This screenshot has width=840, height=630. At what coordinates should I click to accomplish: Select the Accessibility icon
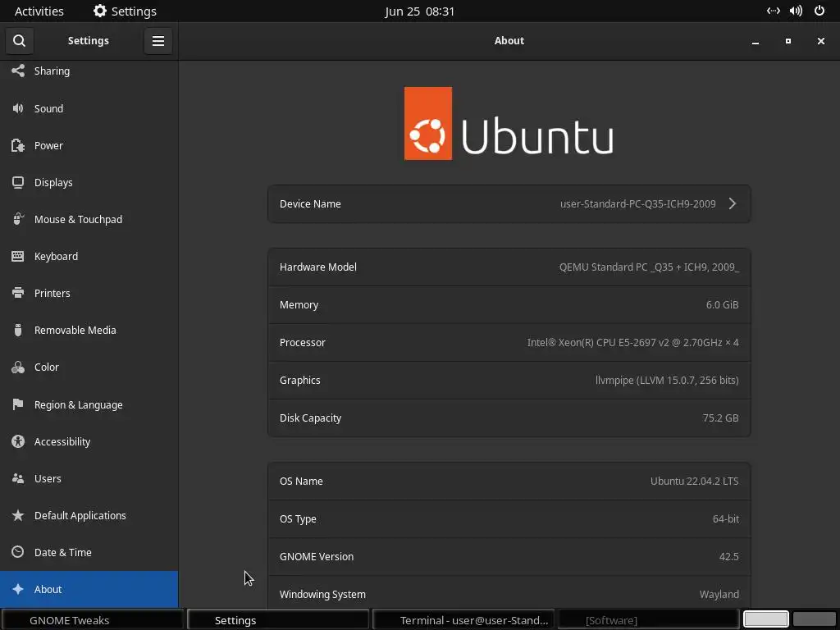18,441
